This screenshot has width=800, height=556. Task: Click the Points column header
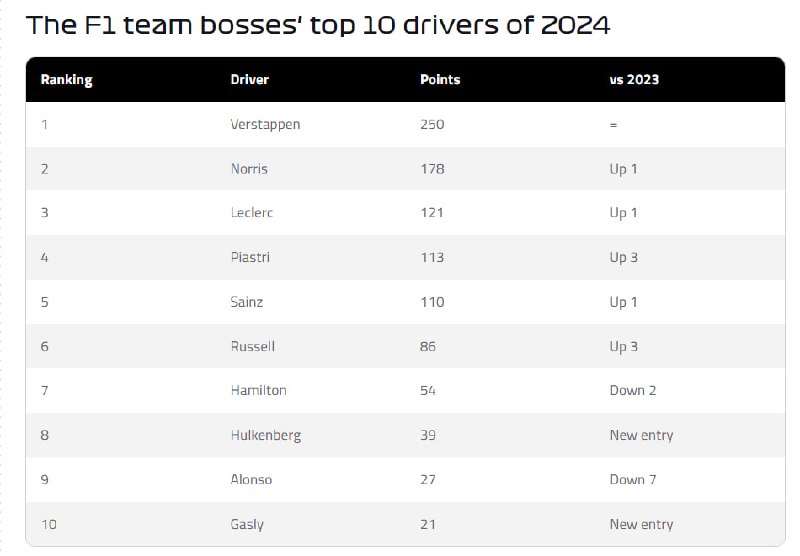(440, 80)
